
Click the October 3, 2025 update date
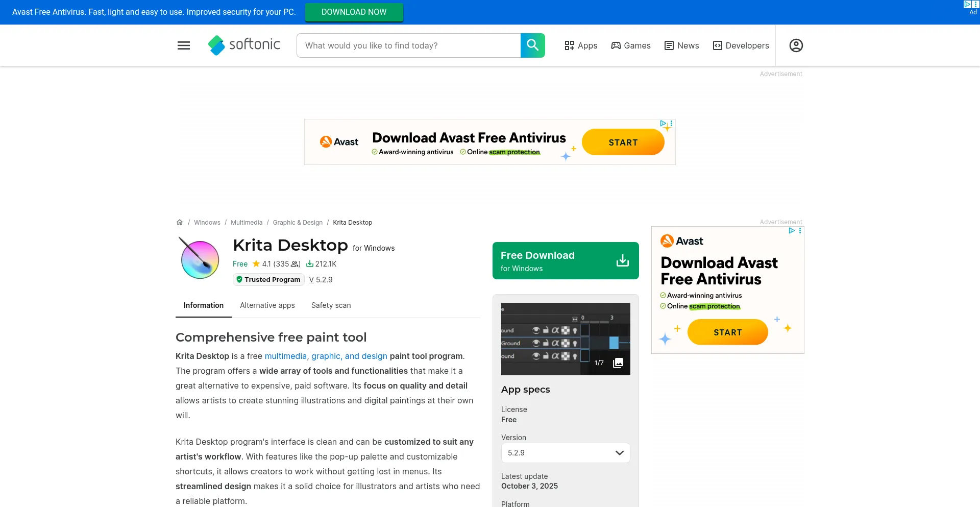tap(529, 486)
